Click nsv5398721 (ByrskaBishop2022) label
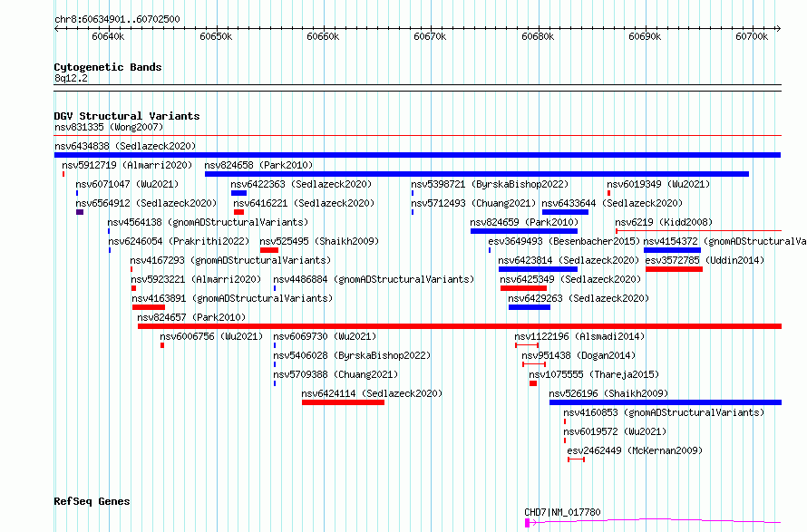Screen dimensions: 807x532 click(x=490, y=184)
